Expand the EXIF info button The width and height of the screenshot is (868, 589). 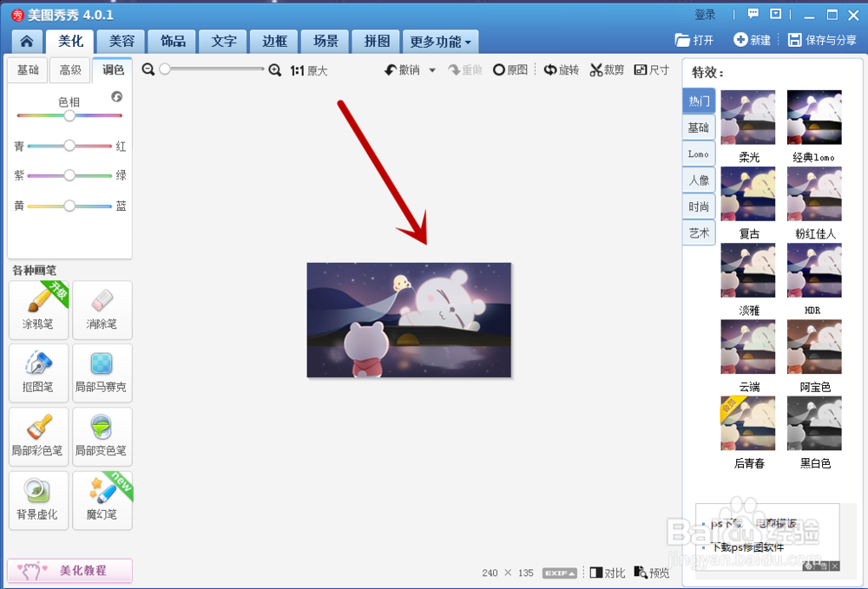click(560, 573)
